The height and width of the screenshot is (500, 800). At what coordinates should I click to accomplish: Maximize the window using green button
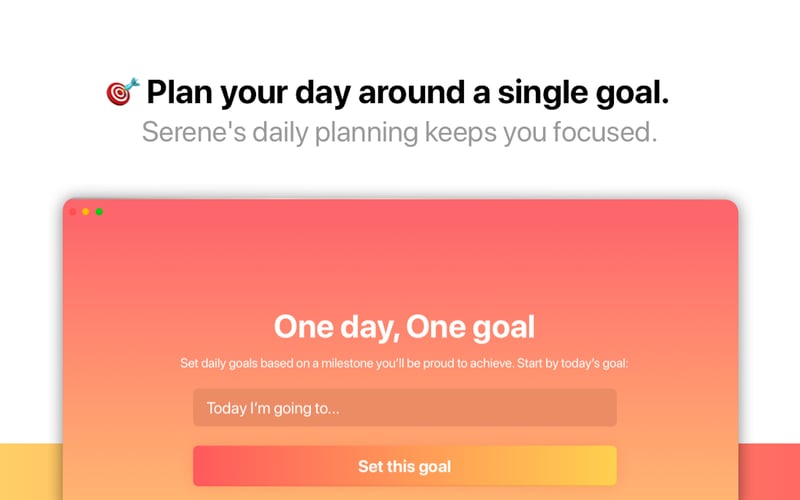[99, 212]
